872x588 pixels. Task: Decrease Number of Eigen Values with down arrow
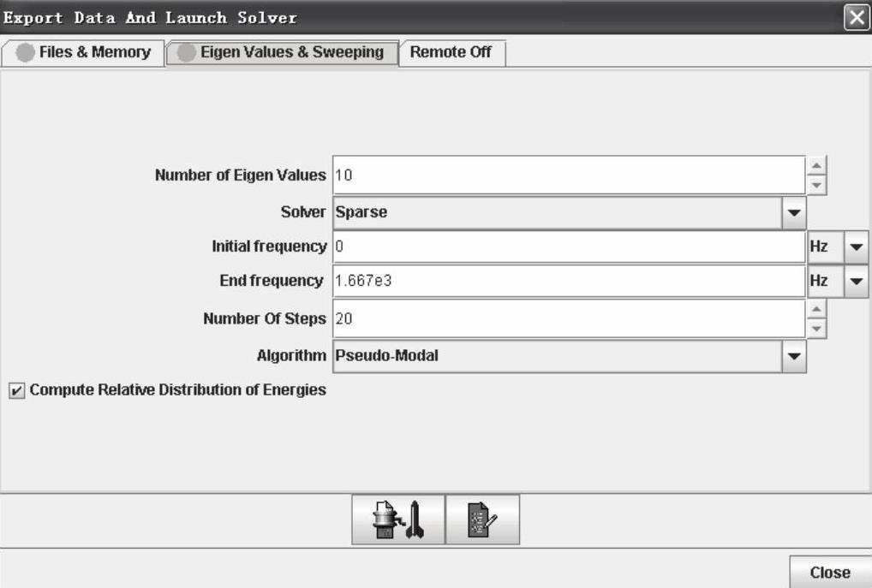[817, 185]
